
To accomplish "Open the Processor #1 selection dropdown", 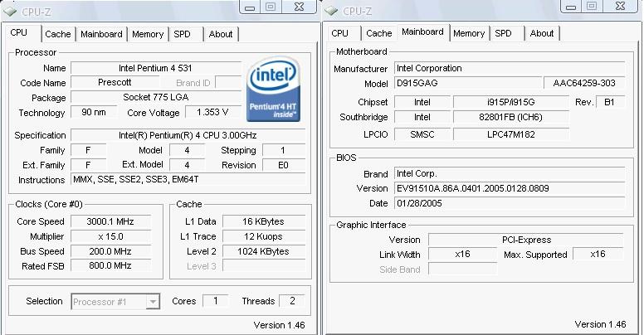I will click(x=115, y=302).
